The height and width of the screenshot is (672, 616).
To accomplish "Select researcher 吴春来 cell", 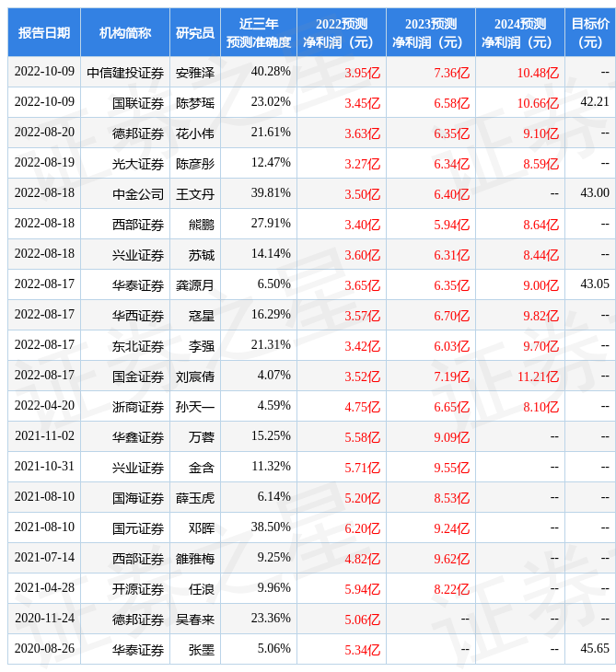I will tap(195, 620).
